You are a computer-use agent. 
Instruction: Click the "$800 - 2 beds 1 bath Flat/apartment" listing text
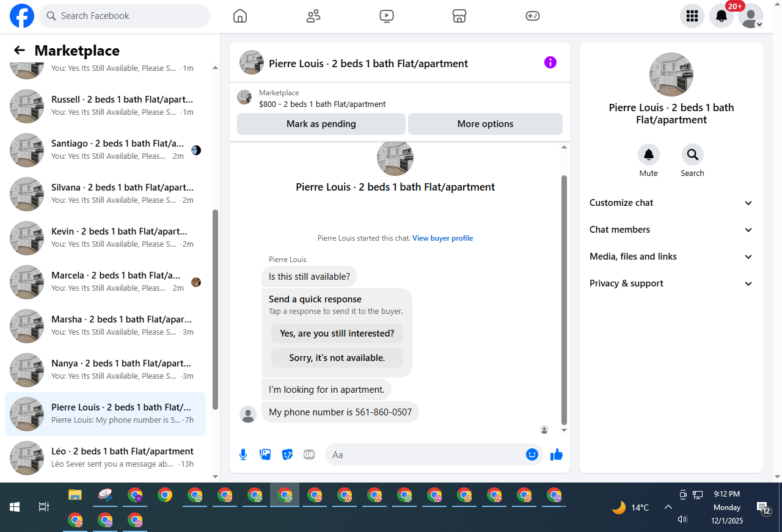pos(323,104)
